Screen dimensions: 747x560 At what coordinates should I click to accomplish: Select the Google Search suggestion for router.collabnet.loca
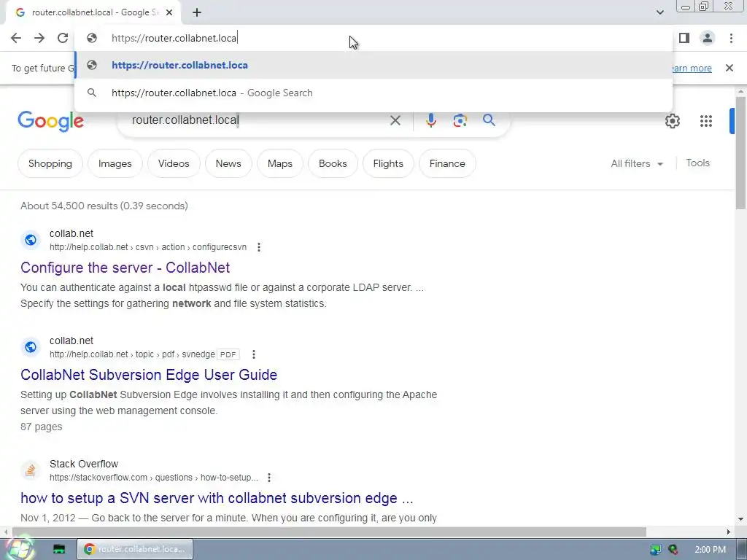[x=373, y=93]
